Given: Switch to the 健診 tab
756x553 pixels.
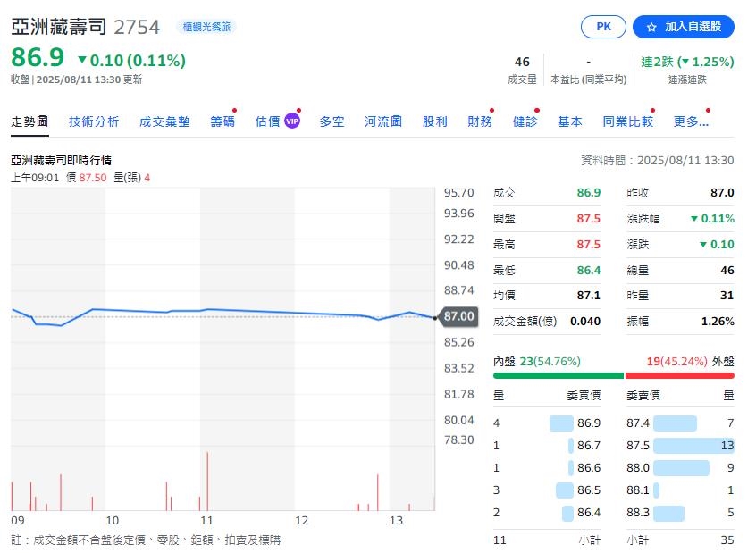Looking at the screenshot, I should [x=525, y=121].
